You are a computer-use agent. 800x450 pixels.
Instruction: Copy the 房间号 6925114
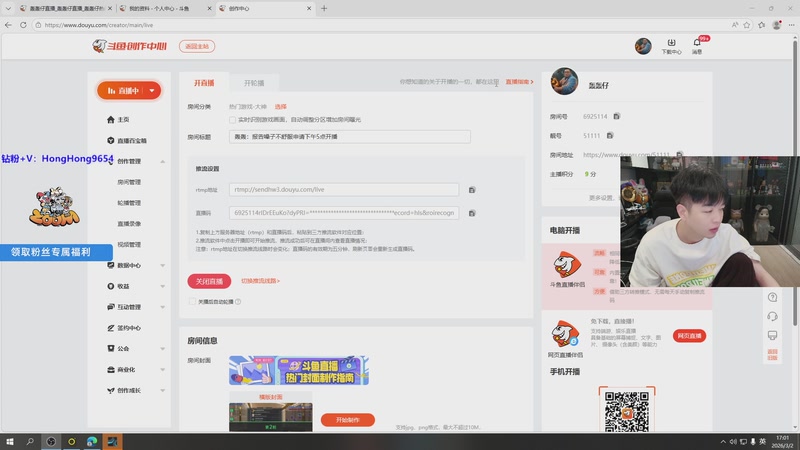click(x=617, y=117)
